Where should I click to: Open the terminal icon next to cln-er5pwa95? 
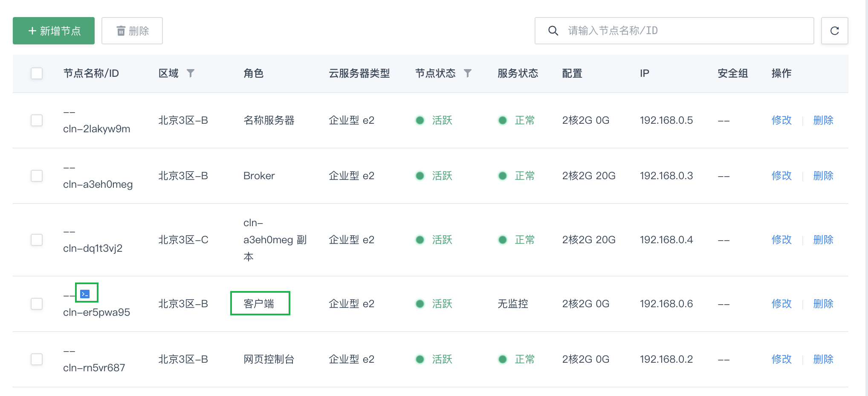pyautogui.click(x=85, y=293)
